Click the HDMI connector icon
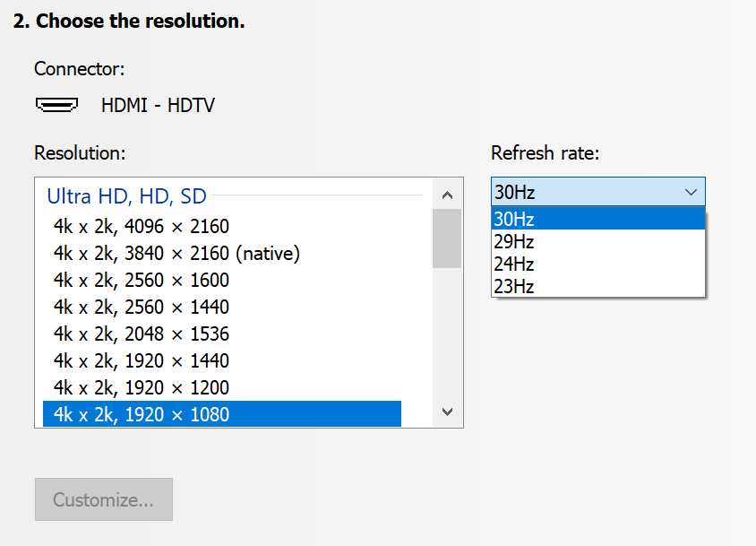The height and width of the screenshot is (546, 756). point(57,105)
